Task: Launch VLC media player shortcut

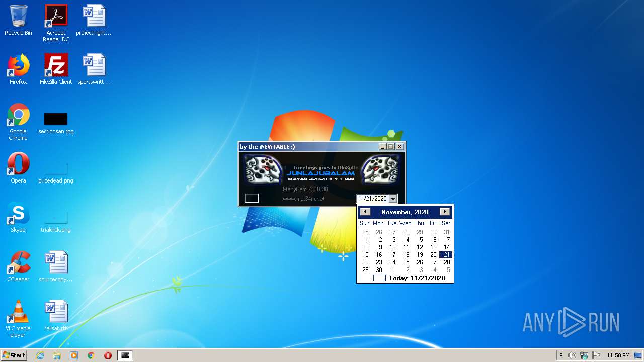Action: (x=18, y=319)
